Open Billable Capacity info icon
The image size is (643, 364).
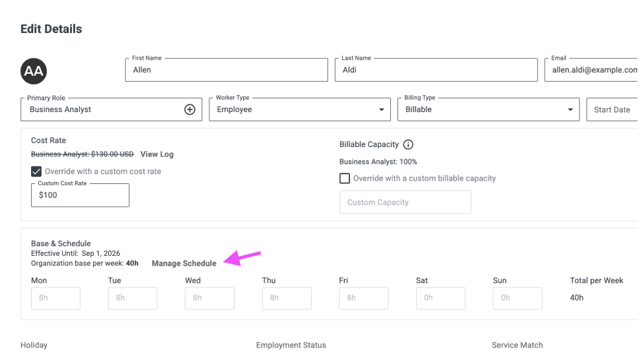tap(408, 144)
